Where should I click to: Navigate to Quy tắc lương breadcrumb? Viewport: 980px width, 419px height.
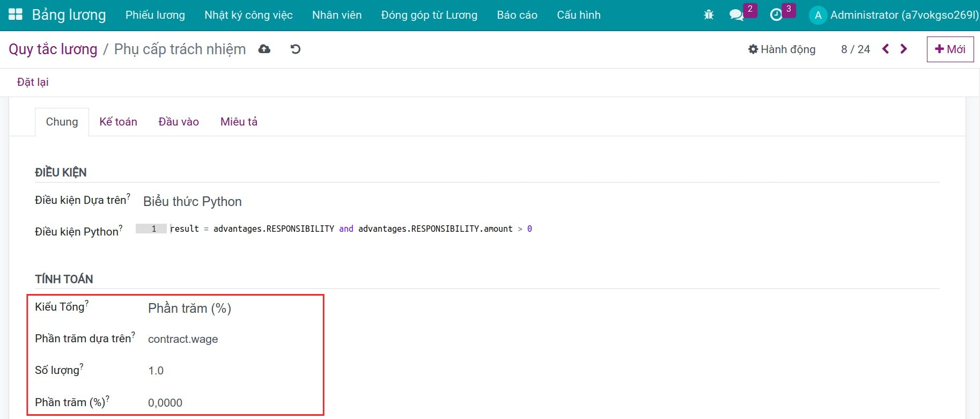(x=53, y=49)
